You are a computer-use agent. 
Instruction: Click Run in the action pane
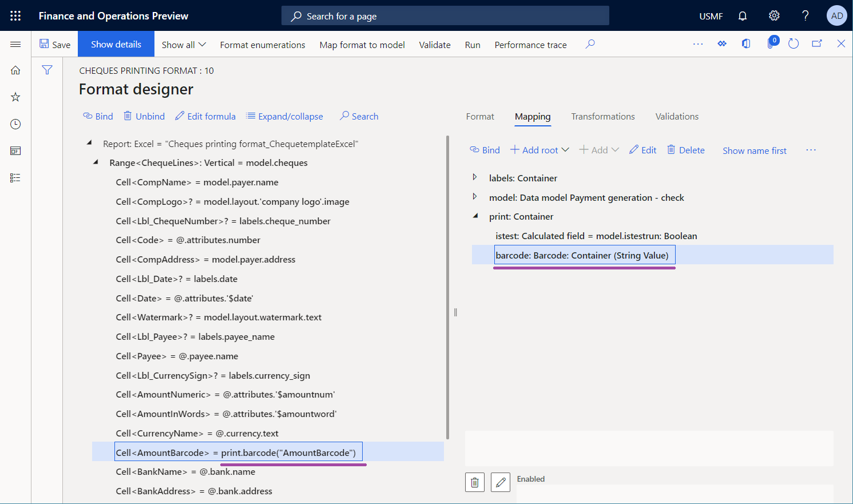[473, 45]
